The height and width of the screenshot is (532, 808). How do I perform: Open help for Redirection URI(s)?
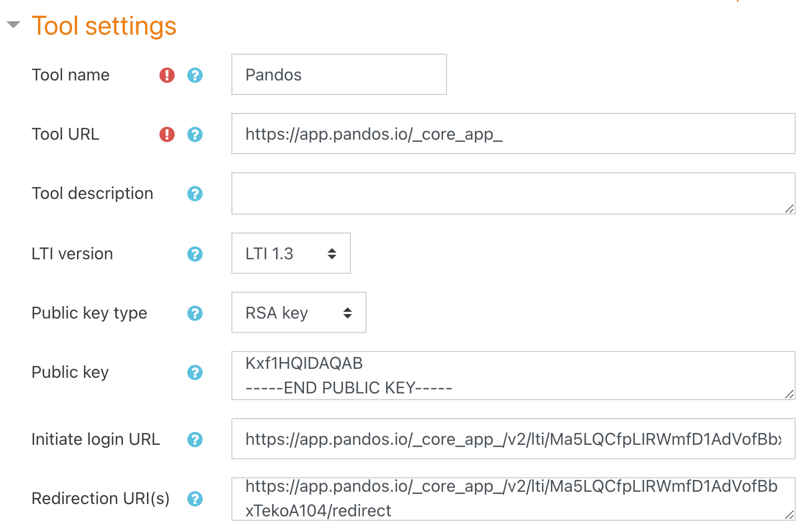195,498
